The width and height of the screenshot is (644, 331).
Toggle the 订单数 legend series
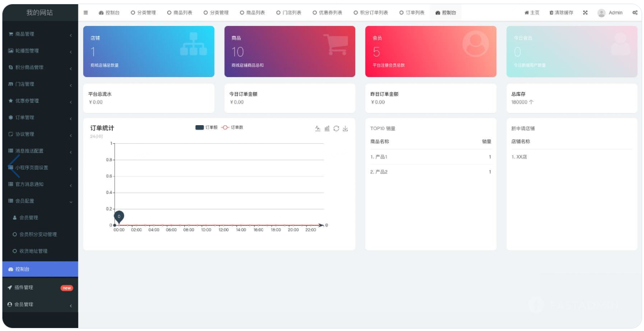pos(232,128)
